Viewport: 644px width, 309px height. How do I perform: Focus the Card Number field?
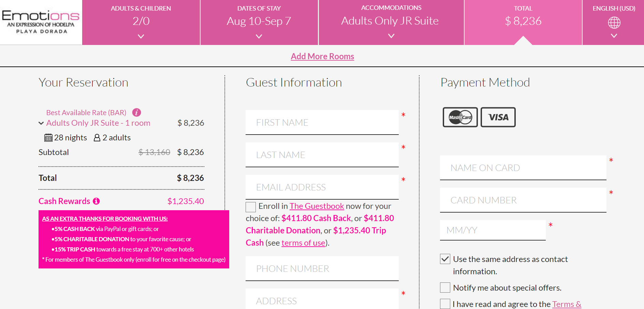point(523,200)
